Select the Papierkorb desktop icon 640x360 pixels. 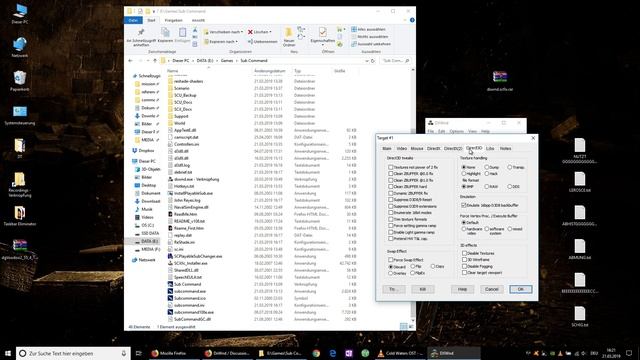coord(20,80)
